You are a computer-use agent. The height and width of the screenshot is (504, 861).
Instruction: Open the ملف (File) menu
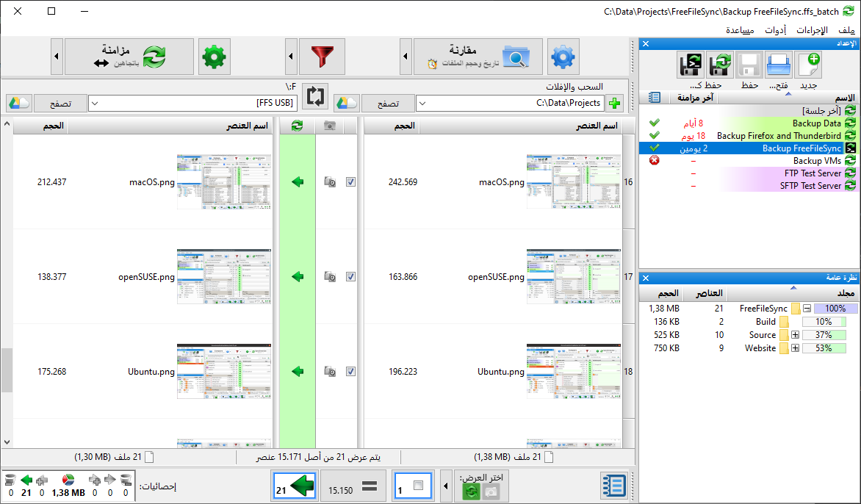click(x=846, y=30)
